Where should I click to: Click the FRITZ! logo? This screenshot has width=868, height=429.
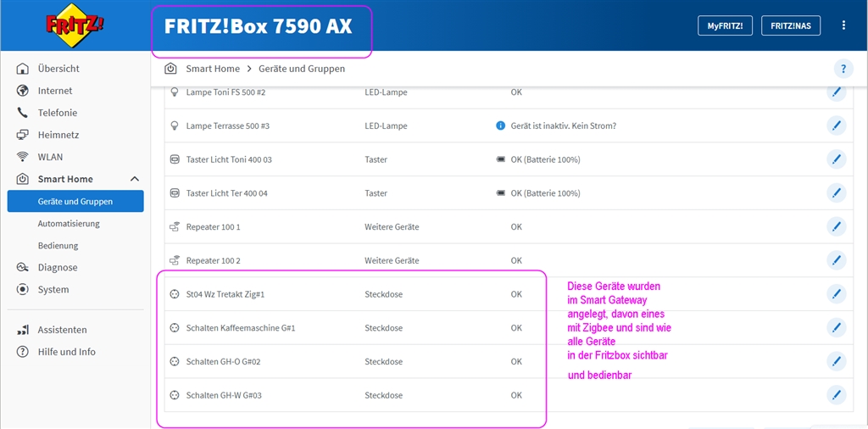click(x=75, y=25)
